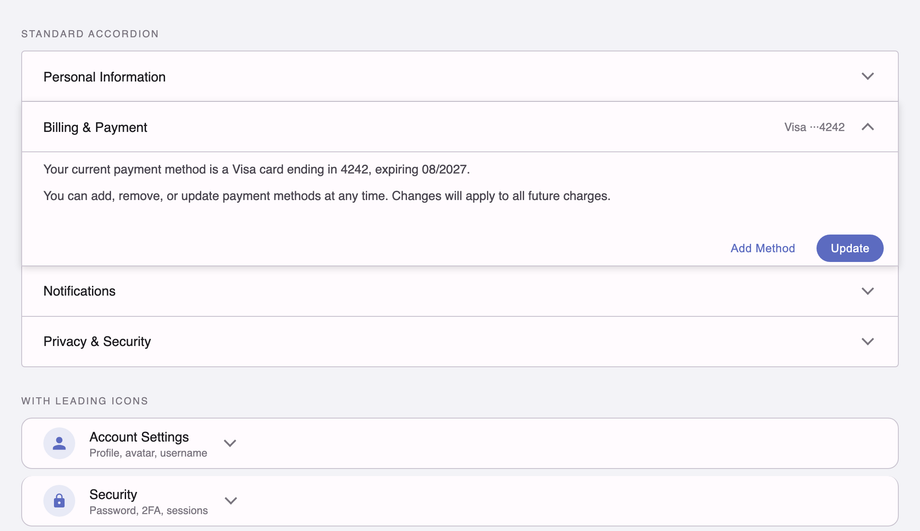The width and height of the screenshot is (920, 531).
Task: Click the STANDARD ACCORDION section label
Action: (x=90, y=34)
